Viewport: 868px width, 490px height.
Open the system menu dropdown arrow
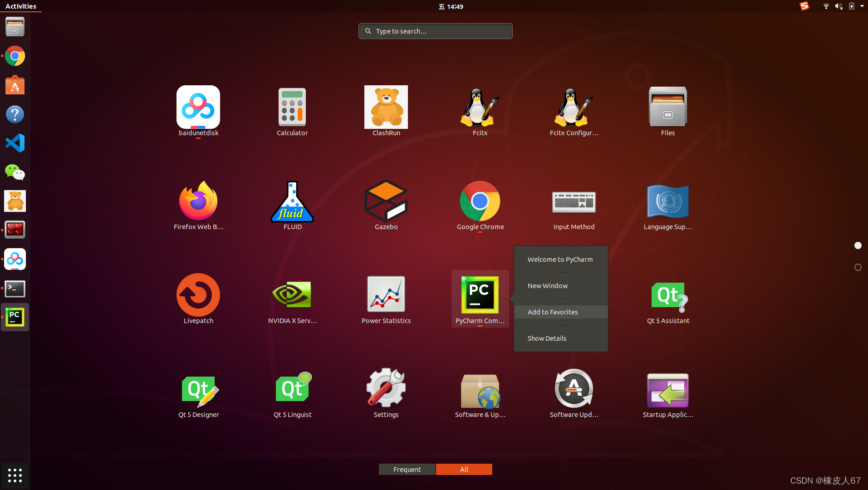pyautogui.click(x=862, y=6)
